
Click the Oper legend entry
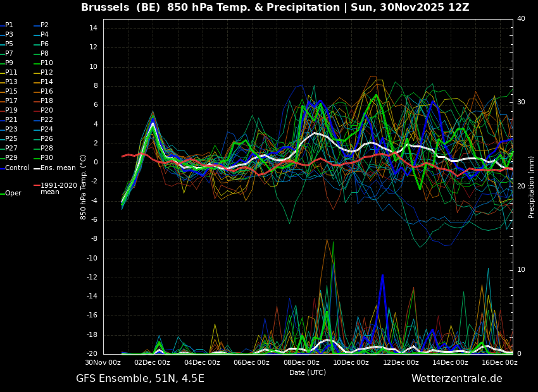click(x=13, y=193)
